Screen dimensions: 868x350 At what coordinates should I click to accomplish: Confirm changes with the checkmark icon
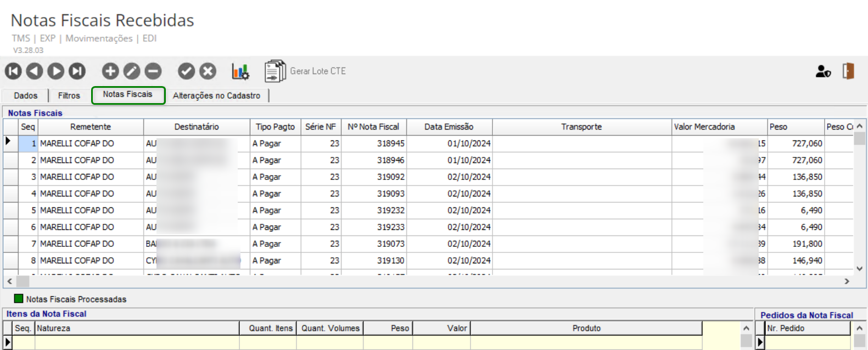[x=187, y=71]
